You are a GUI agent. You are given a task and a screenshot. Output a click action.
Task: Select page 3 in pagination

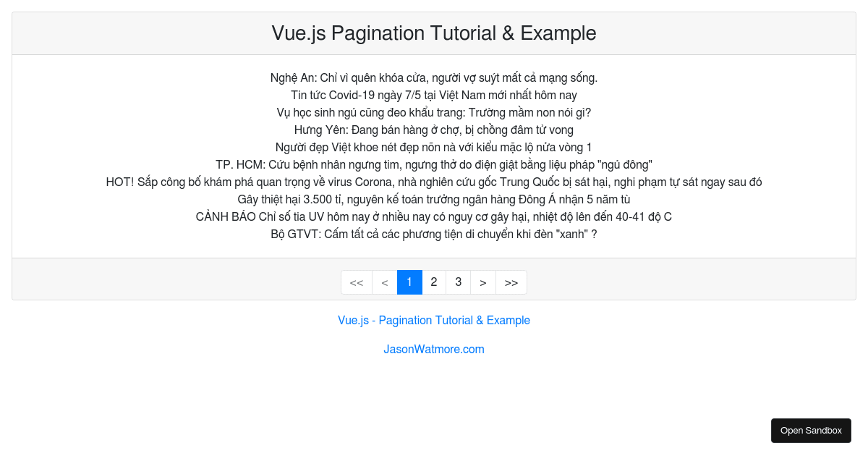(459, 282)
